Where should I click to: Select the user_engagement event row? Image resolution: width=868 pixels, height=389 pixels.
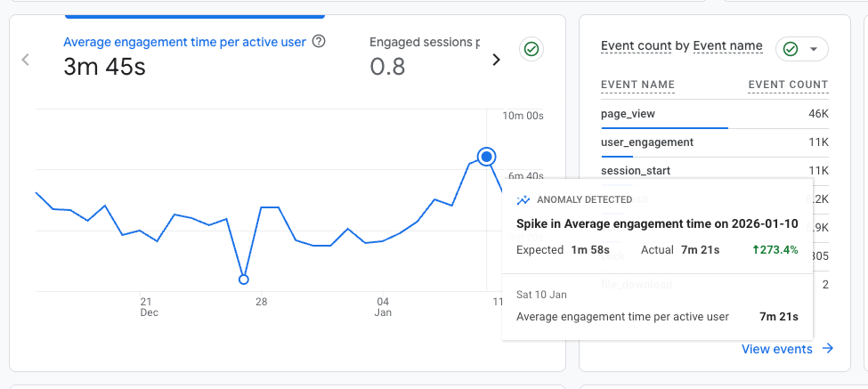[x=647, y=142]
